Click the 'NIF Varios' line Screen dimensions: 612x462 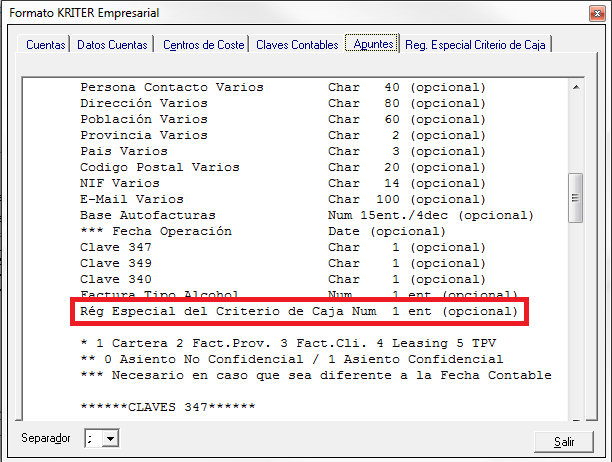tap(283, 183)
